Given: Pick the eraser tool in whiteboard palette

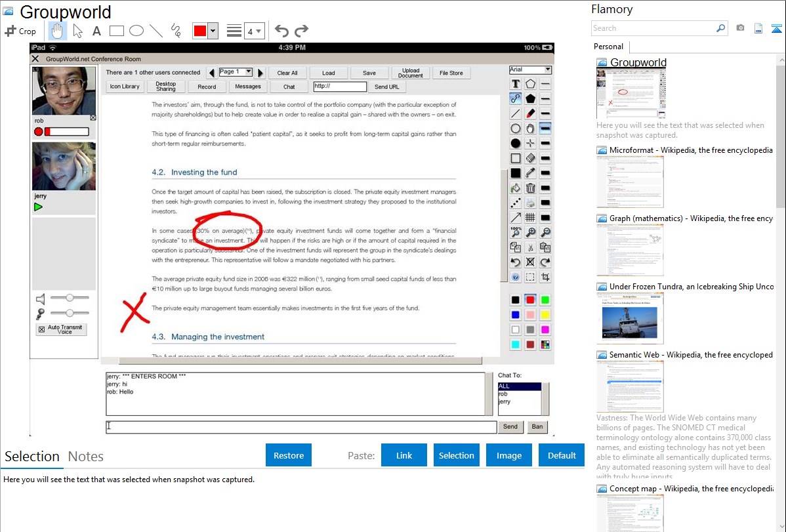Looking at the screenshot, I should click(530, 158).
